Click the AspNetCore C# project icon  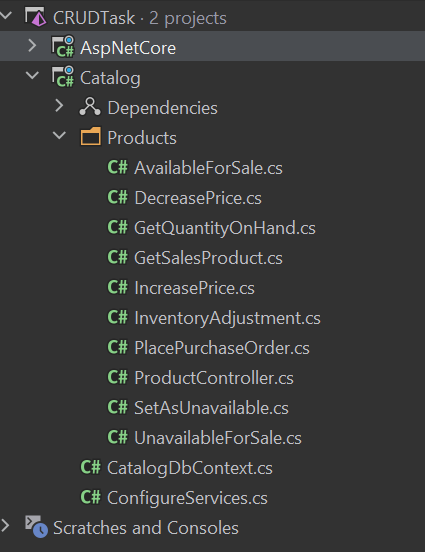(x=63, y=47)
